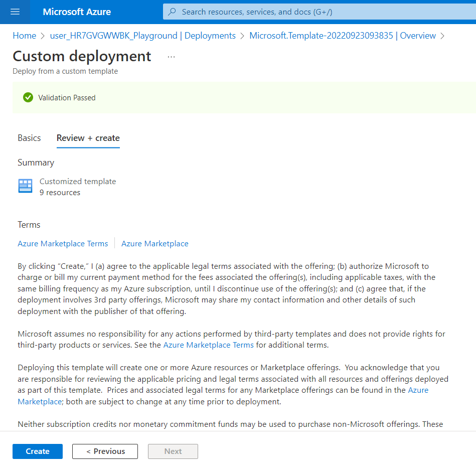Click the chevron after Overview breadcrumb

(x=443, y=36)
